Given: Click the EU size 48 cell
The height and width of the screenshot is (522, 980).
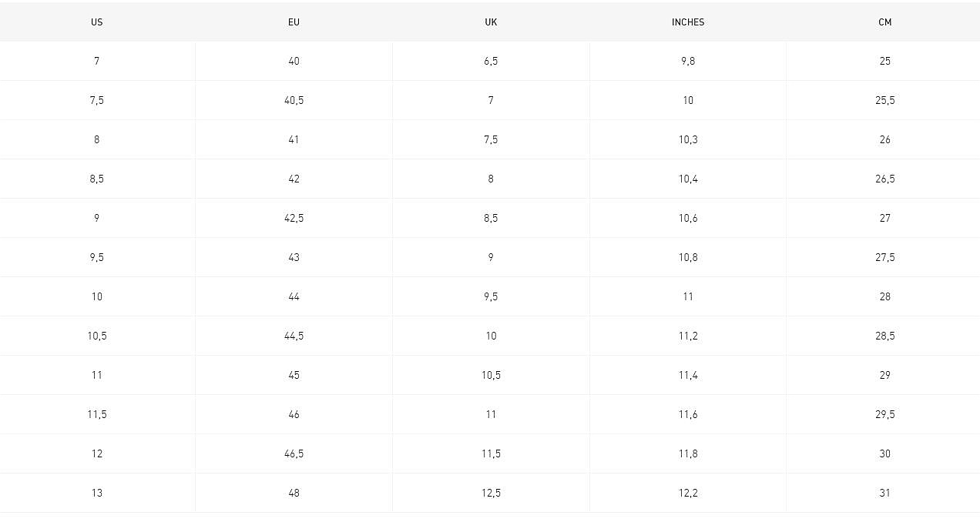Looking at the screenshot, I should pos(294,493).
